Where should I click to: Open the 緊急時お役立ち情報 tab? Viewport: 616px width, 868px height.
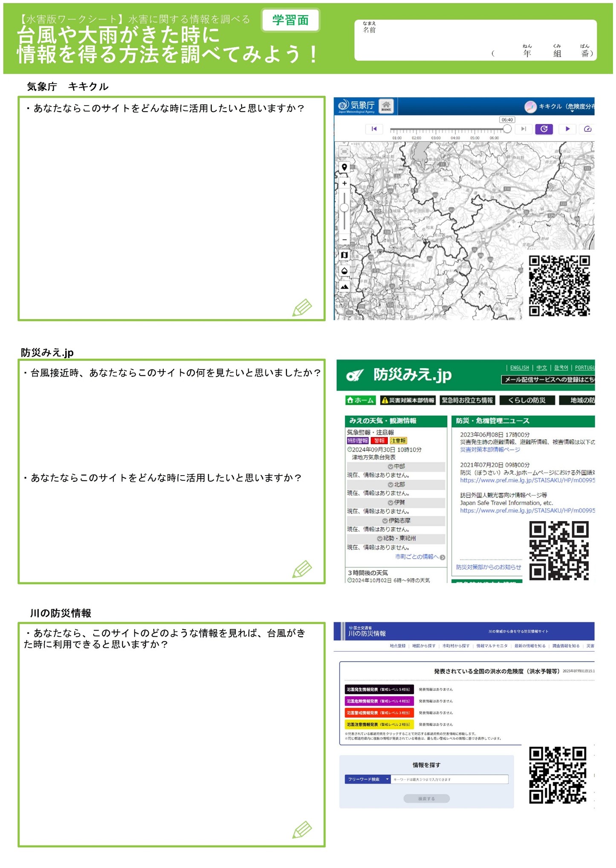pos(467,400)
